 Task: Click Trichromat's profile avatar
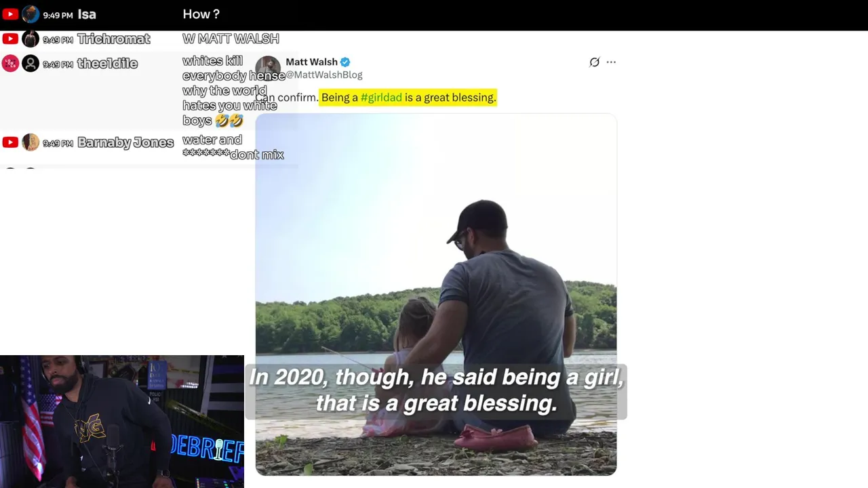pyautogui.click(x=31, y=39)
